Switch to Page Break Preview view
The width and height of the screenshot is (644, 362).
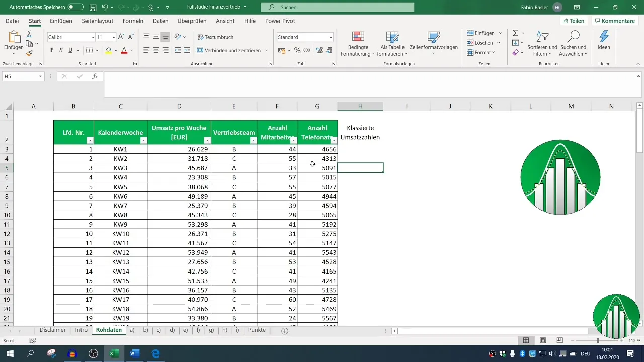(559, 340)
